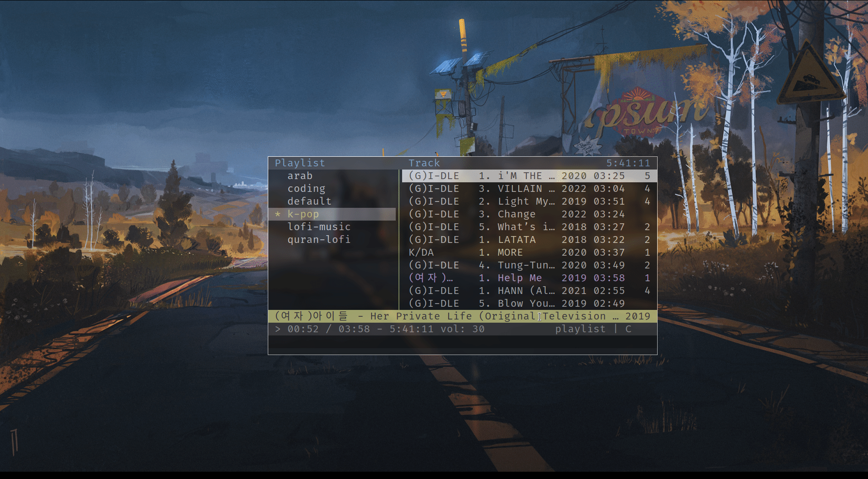Select the arab playlist
Screen dimensions: 868x479
300,176
